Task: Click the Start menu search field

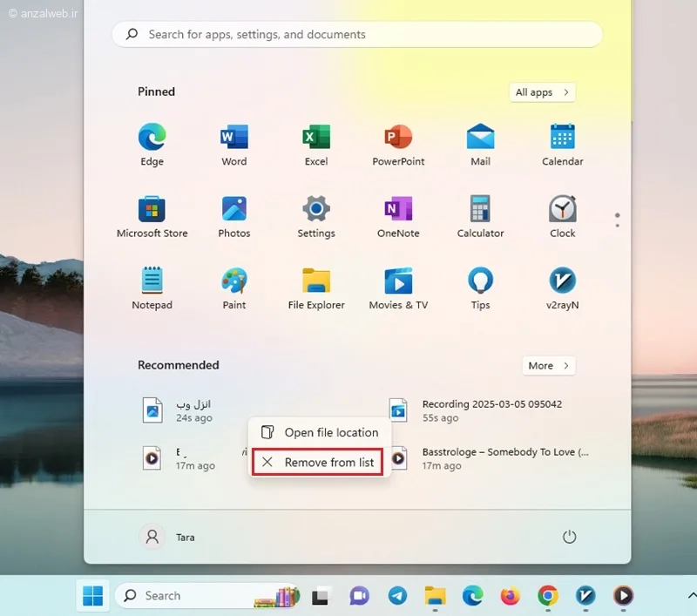Action: (357, 35)
